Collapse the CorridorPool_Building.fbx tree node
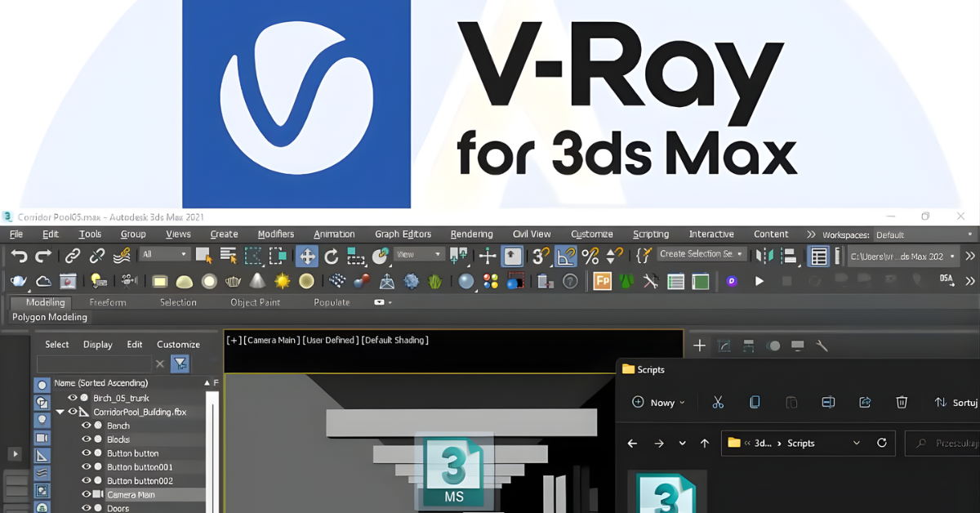Screen dimensions: 980x513 point(60,412)
